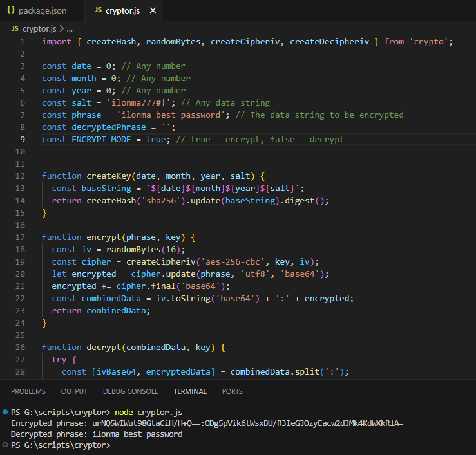
Task: Click the JSON braces icon on package.json tab
Action: pyautogui.click(x=11, y=10)
